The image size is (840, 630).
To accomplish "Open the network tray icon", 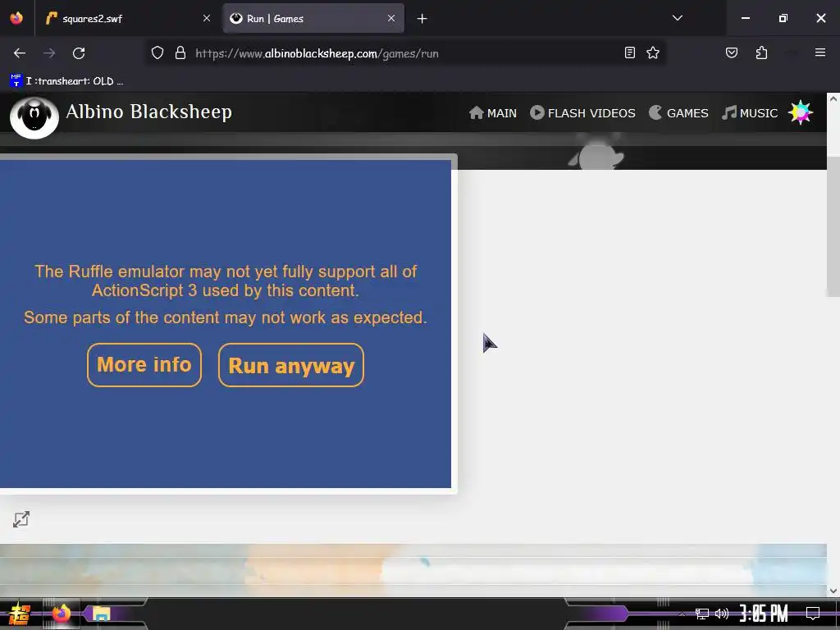I will click(x=702, y=614).
